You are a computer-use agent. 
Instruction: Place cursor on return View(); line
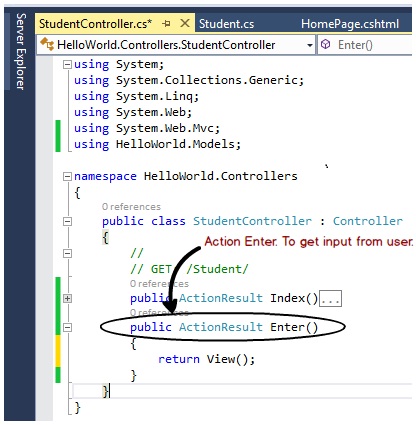click(206, 359)
